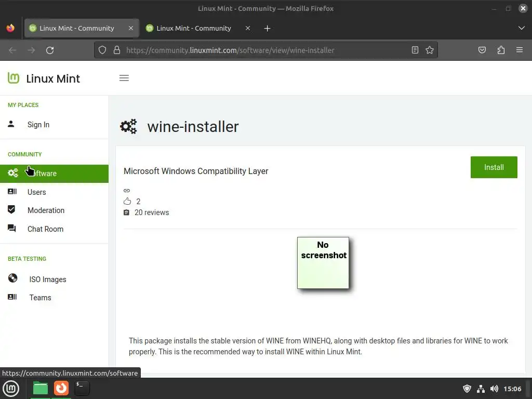Toggle reader view in address bar
Viewport: 532px width, 399px height.
pyautogui.click(x=415, y=50)
